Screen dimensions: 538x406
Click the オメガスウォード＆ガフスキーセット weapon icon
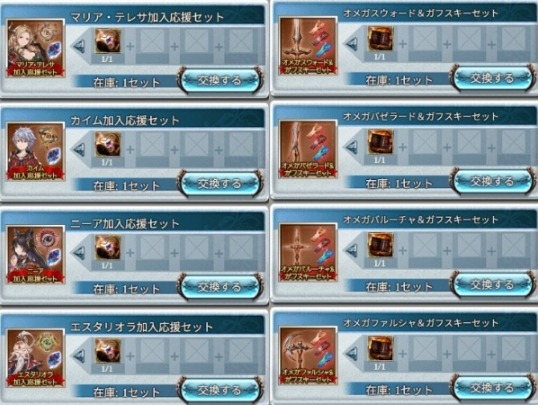(308, 46)
